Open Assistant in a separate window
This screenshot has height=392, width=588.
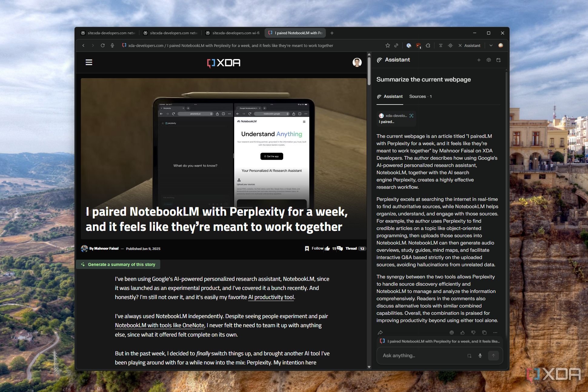pyautogui.click(x=499, y=60)
